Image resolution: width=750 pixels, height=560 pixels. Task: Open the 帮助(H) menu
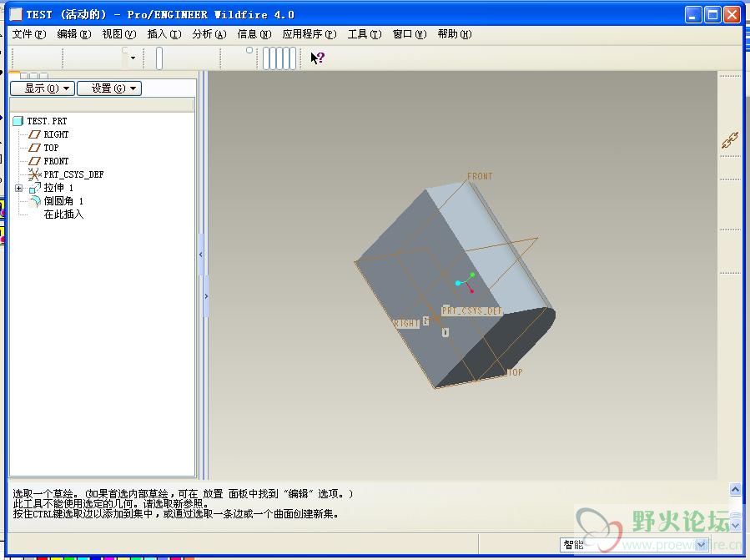[x=455, y=34]
